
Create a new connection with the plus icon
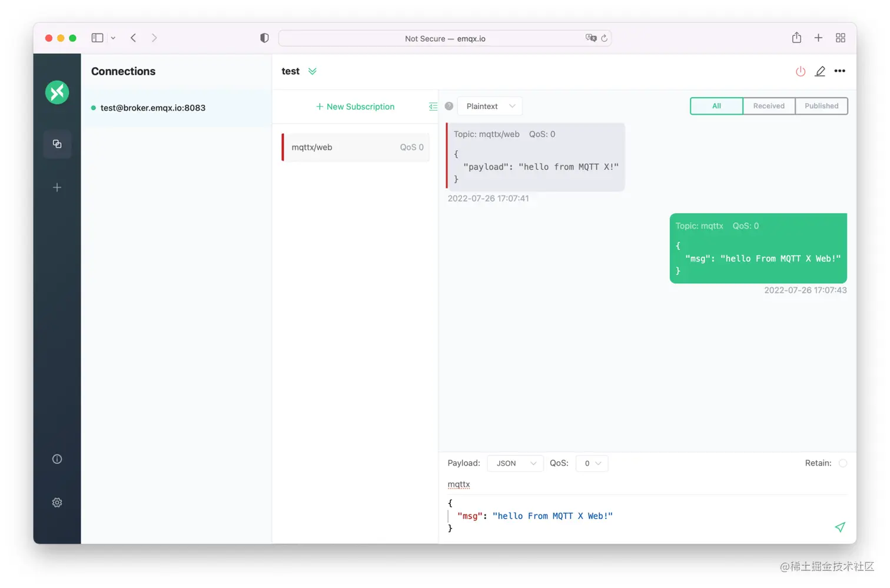coord(57,187)
